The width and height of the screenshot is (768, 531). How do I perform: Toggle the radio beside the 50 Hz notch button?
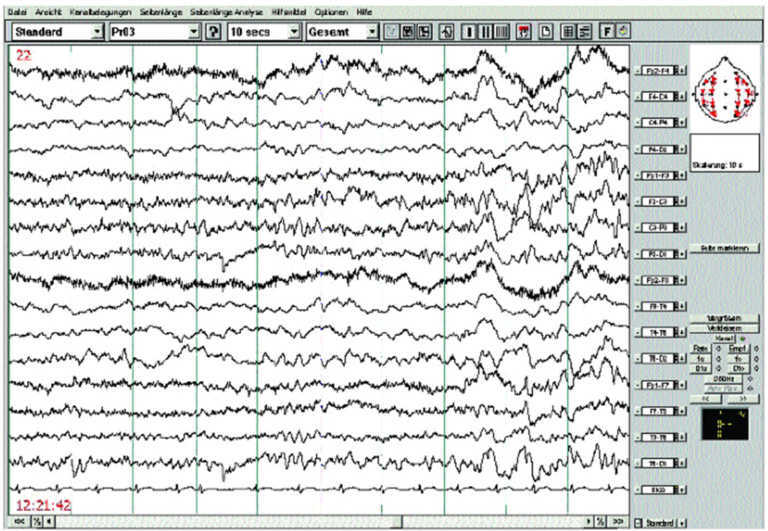click(750, 379)
